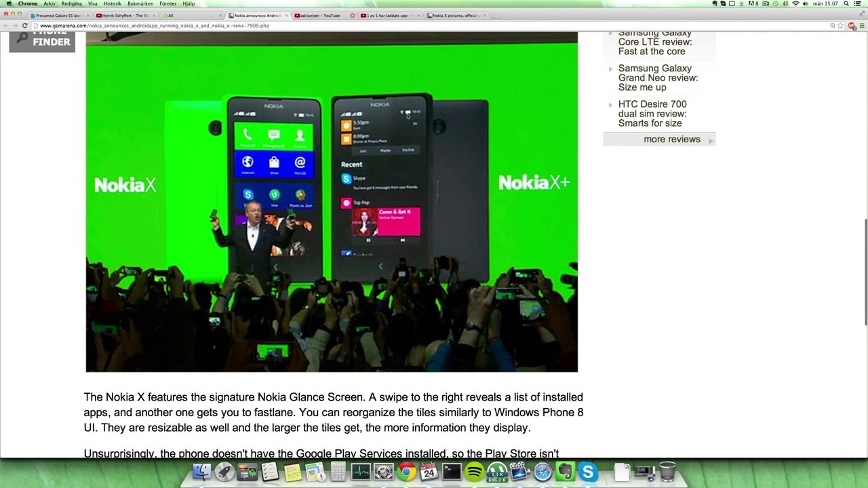
Task: Open Finder from the Dock
Action: (201, 472)
